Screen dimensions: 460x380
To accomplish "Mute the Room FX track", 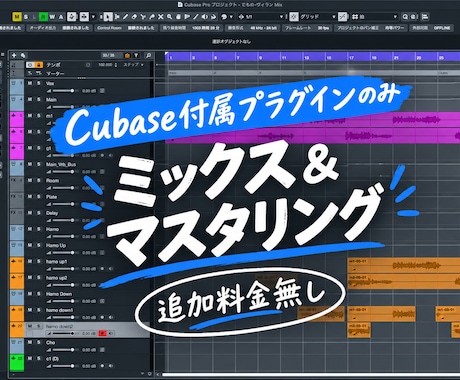I will [30, 180].
